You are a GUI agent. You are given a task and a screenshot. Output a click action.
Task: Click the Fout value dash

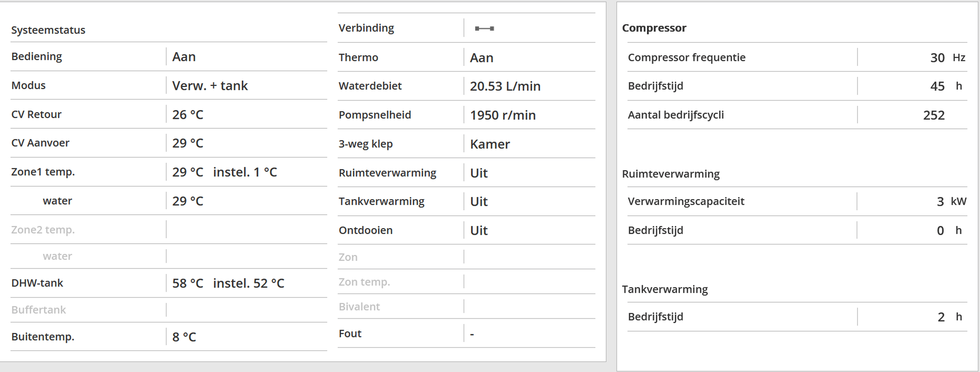472,334
